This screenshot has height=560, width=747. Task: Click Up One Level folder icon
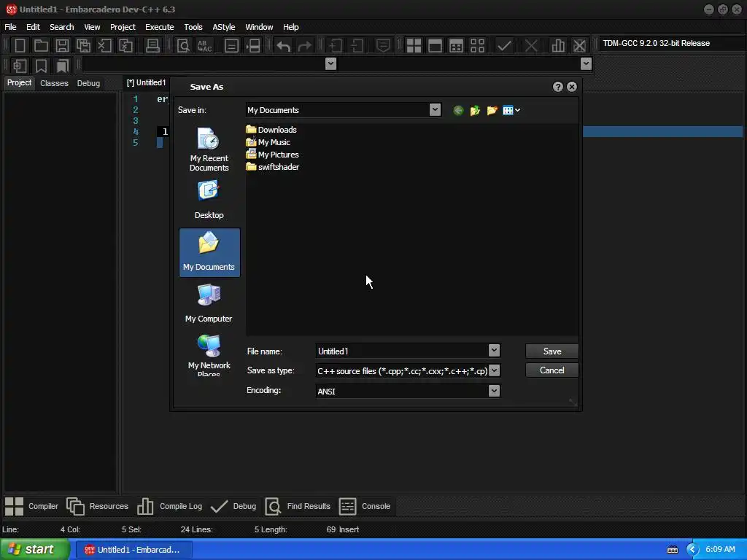(475, 111)
